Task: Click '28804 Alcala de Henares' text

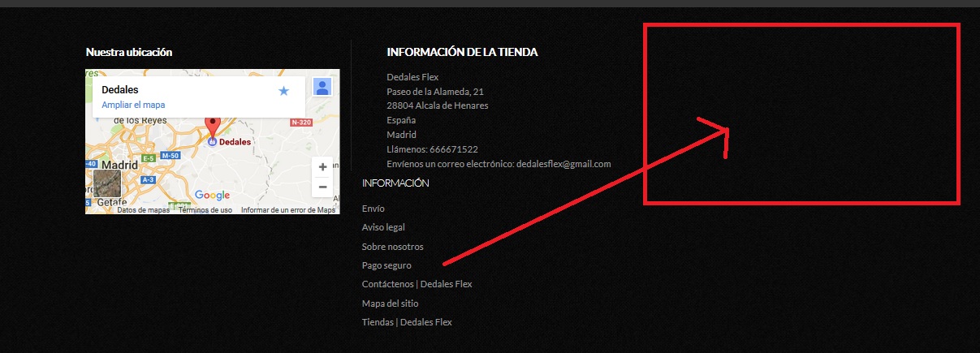Action: coord(438,105)
